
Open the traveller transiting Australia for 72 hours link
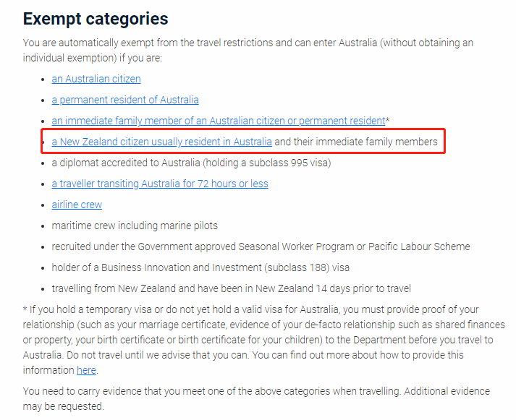(x=160, y=184)
